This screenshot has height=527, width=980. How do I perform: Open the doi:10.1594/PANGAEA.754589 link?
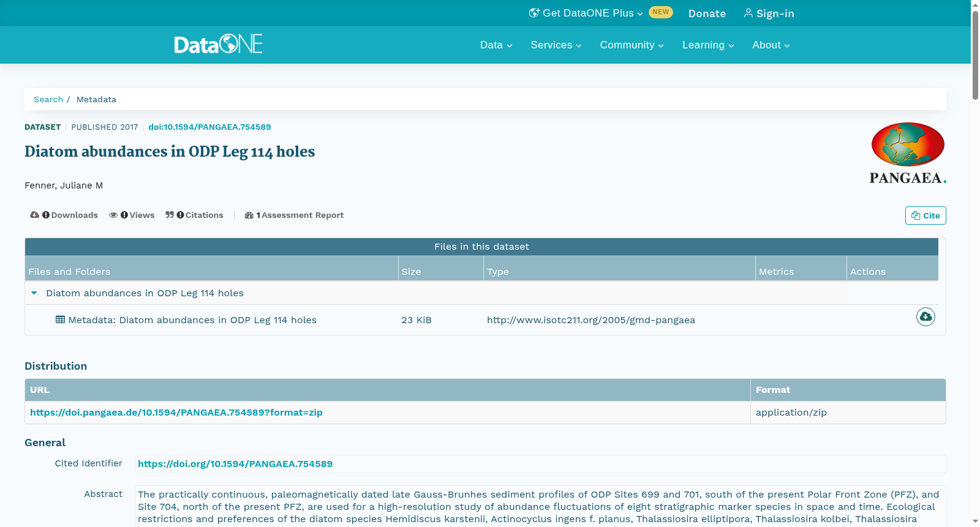pyautogui.click(x=209, y=127)
